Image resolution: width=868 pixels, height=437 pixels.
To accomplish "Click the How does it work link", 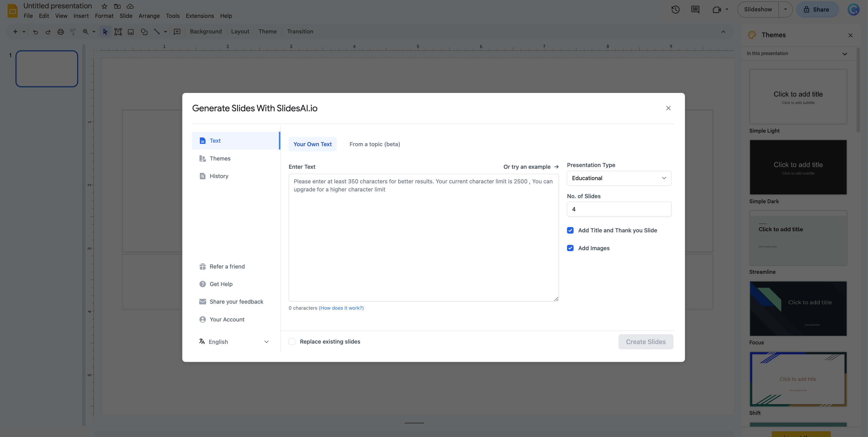I will point(341,308).
